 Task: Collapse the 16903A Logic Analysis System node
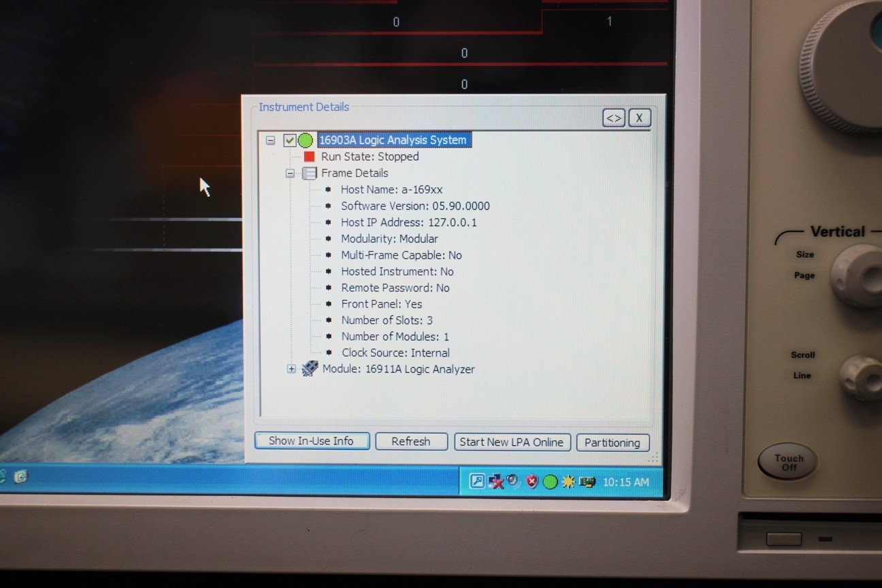[271, 140]
